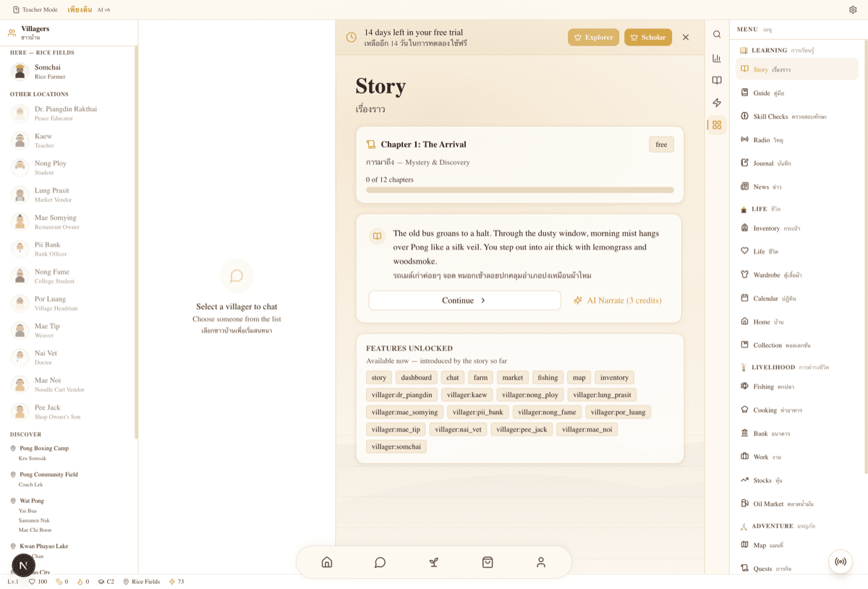Click AI Narrate (3 credits)
Image resolution: width=868 pixels, height=589 pixels.
[x=617, y=300]
